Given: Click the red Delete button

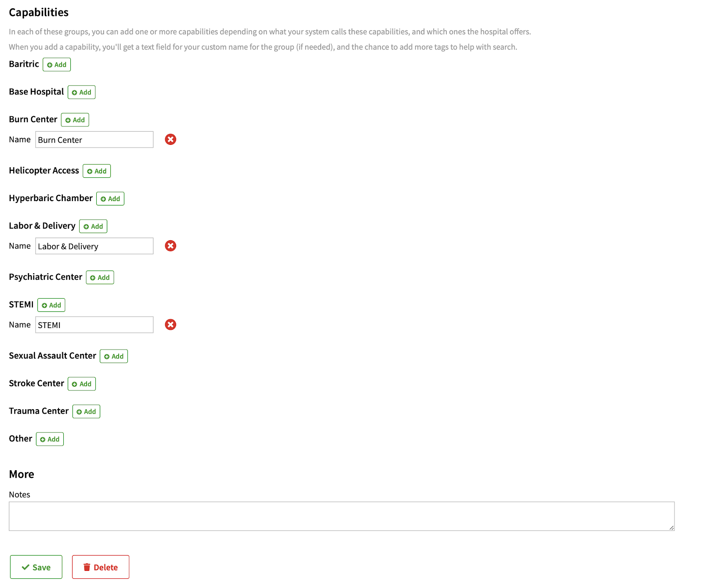Looking at the screenshot, I should click(x=101, y=567).
